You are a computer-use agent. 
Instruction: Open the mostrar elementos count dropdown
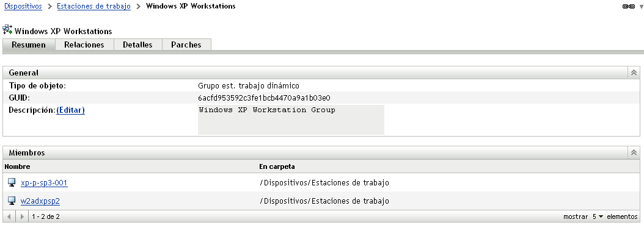pos(598,216)
